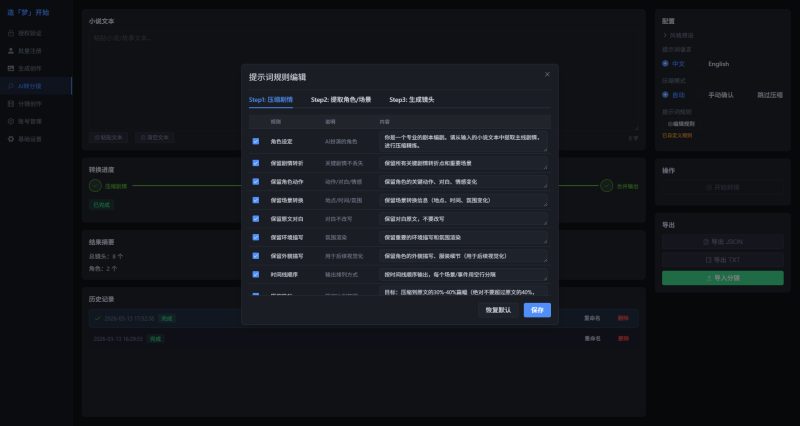Click the 授权绑定 lock icon in sidebar

11,32
